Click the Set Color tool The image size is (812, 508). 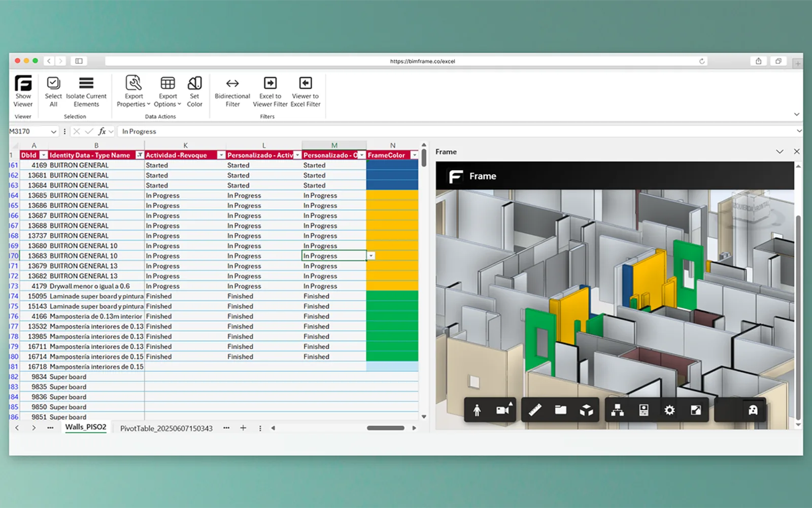pyautogui.click(x=194, y=91)
